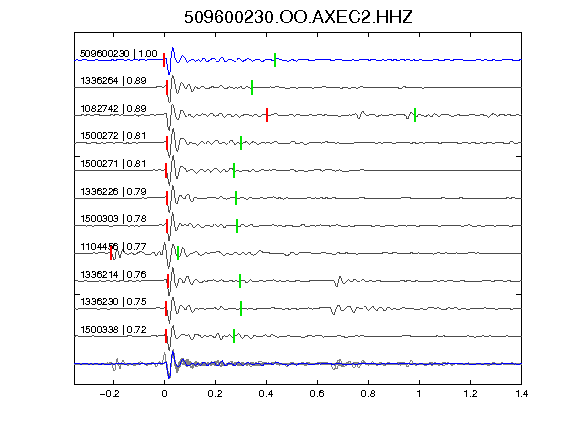This screenshot has height=432, width=576.
Task: Select the label 1500338 | 0.72
Action: (114, 330)
